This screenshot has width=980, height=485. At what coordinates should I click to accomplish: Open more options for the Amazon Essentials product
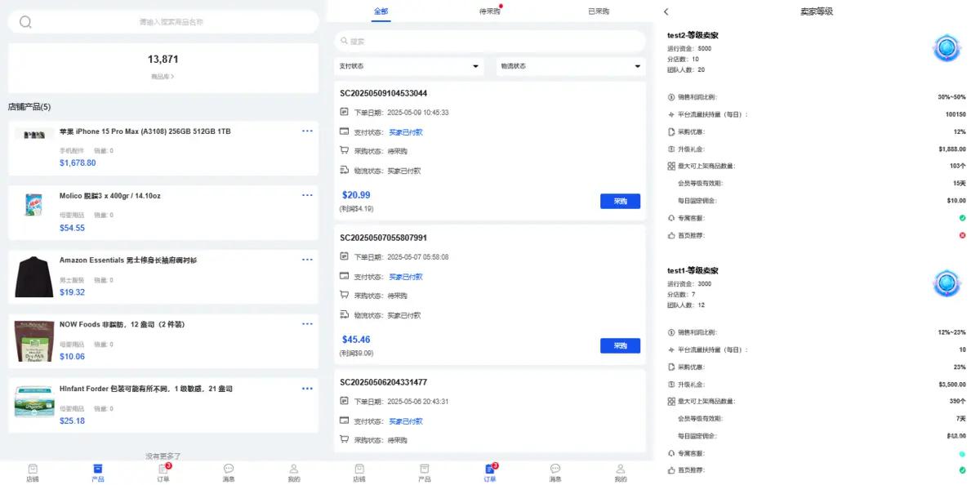(x=307, y=260)
